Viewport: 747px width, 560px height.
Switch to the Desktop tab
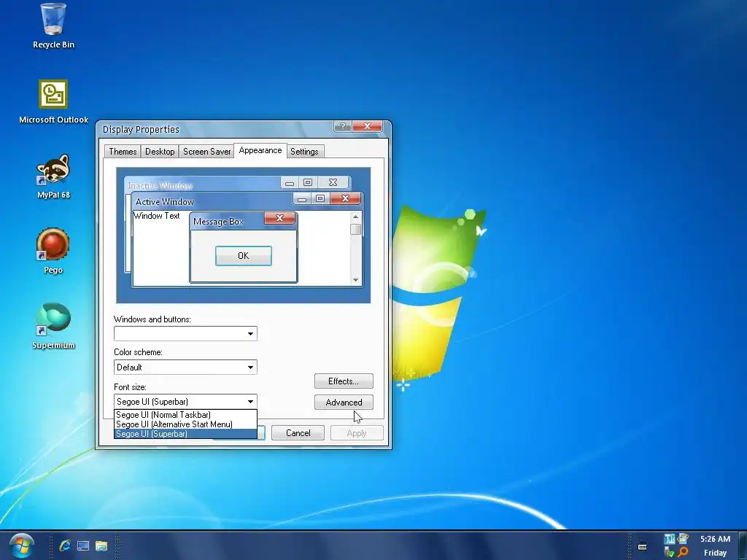click(160, 152)
